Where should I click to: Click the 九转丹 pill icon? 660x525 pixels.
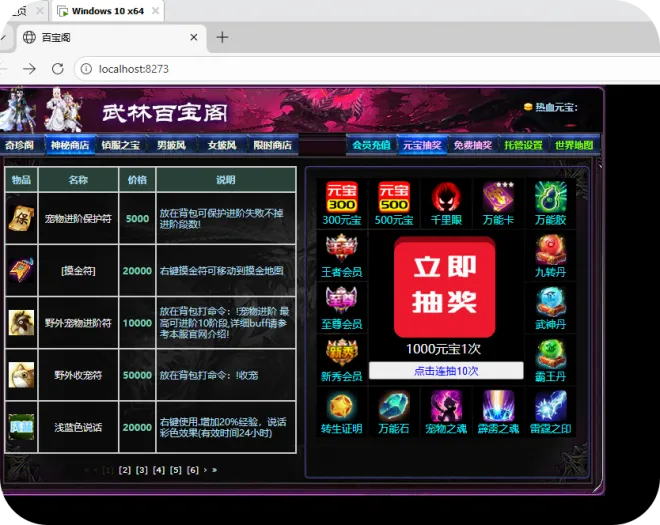click(551, 249)
